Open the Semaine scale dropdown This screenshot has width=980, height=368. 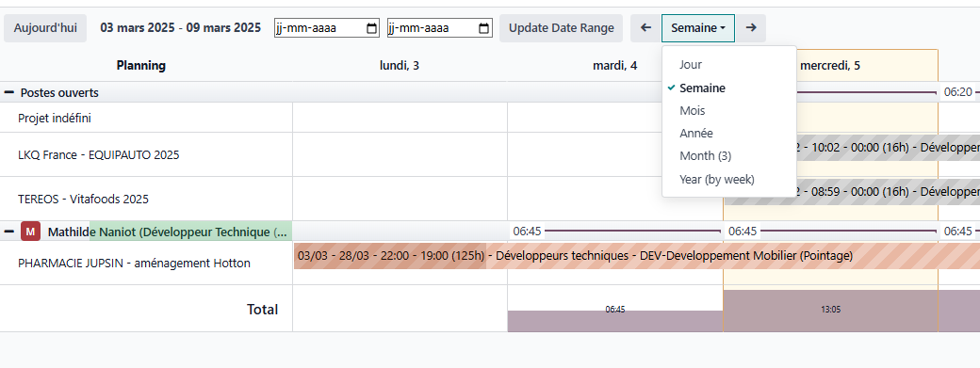698,28
